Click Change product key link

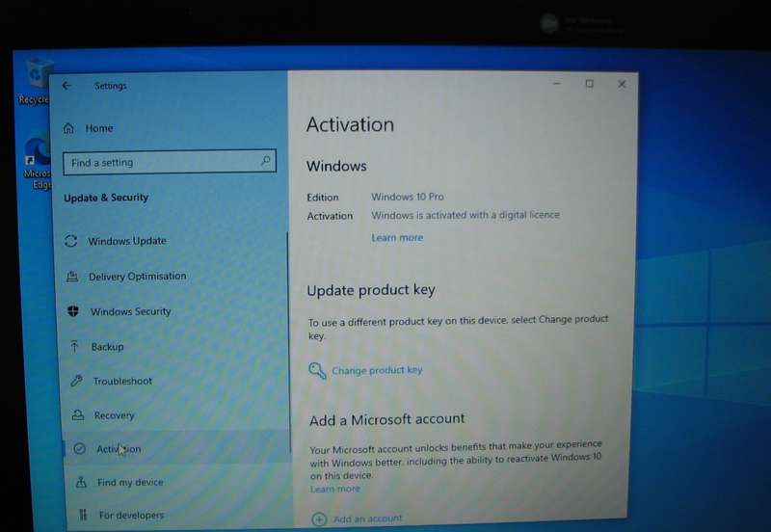tap(377, 370)
